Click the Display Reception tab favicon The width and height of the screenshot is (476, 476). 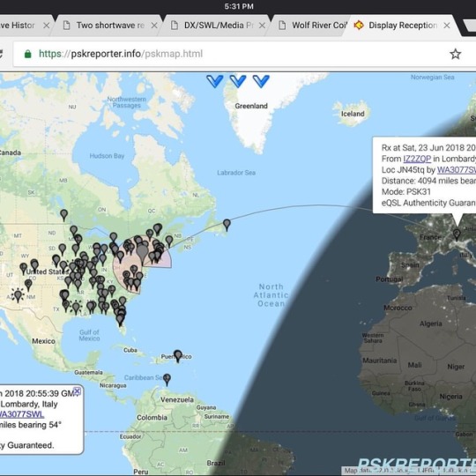(x=359, y=26)
